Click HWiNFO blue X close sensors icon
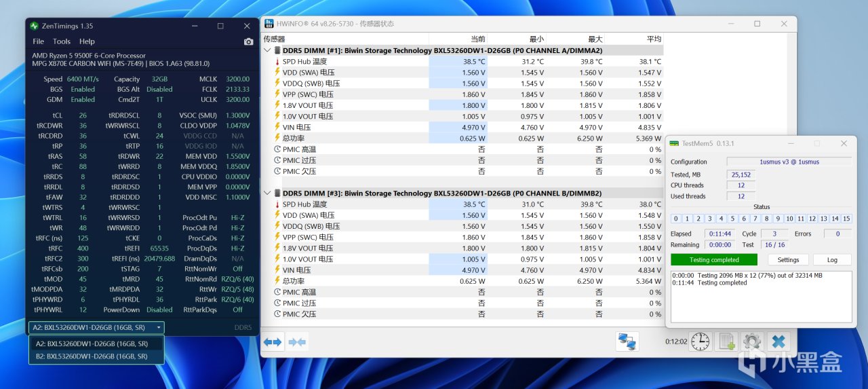Screen dimensions: 868x389 (x=778, y=341)
